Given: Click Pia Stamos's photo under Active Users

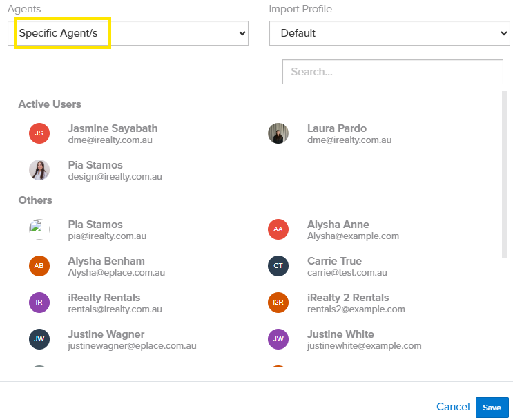Looking at the screenshot, I should point(39,170).
